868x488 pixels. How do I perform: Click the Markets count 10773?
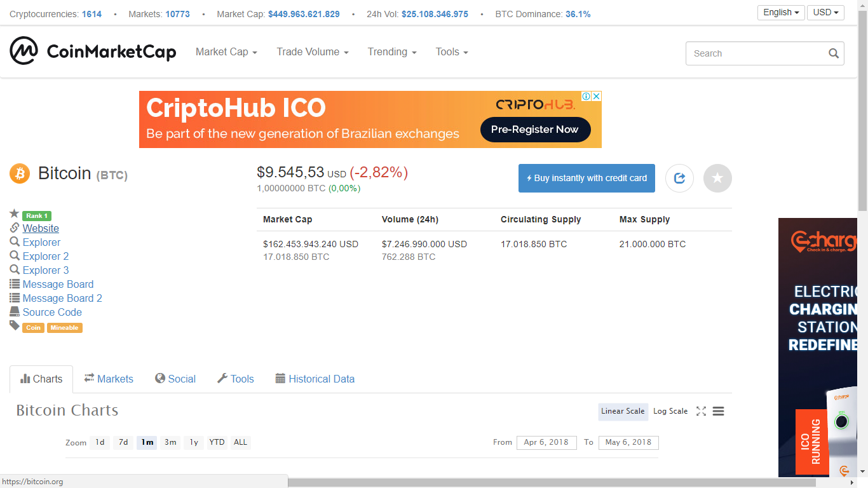point(177,14)
